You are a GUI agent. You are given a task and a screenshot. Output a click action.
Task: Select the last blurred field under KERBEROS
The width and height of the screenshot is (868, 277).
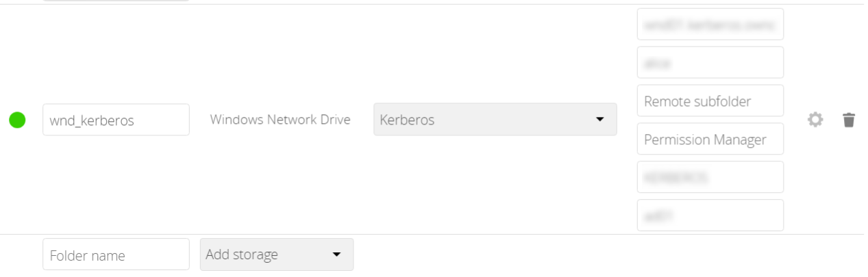click(x=710, y=215)
